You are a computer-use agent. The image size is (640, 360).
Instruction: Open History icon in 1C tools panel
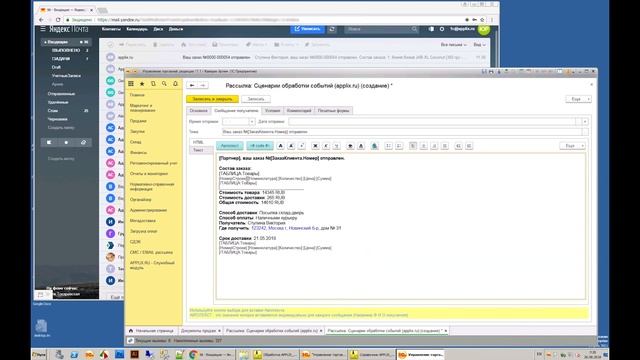point(153,84)
